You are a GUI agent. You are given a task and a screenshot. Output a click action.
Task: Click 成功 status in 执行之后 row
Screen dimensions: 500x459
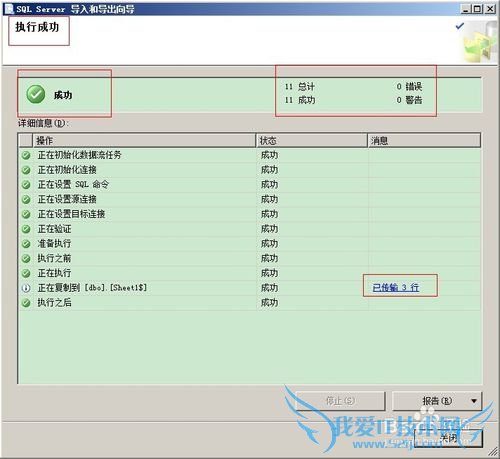click(269, 303)
